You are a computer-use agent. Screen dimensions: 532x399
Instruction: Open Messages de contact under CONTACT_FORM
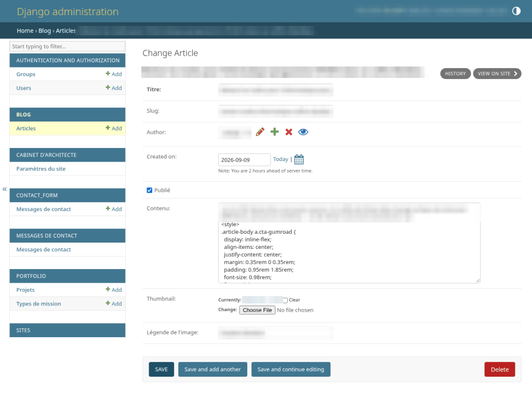pos(44,209)
